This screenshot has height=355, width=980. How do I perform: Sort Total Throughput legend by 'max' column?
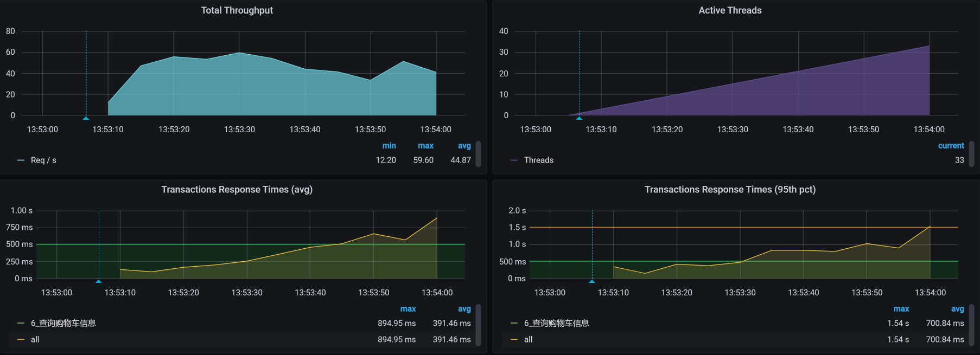[425, 146]
